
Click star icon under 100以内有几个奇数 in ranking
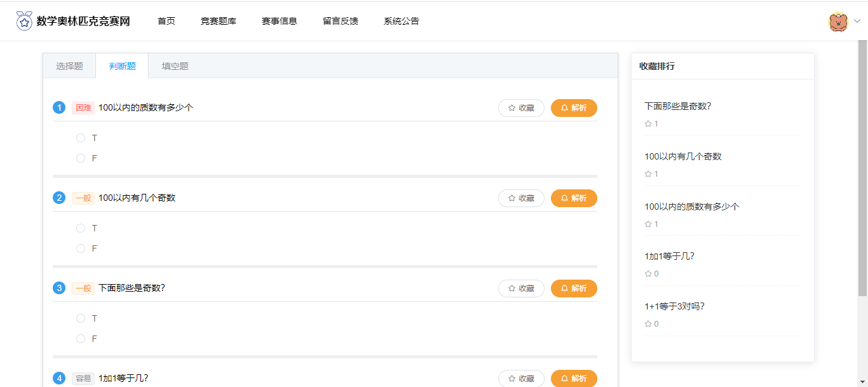click(x=648, y=174)
